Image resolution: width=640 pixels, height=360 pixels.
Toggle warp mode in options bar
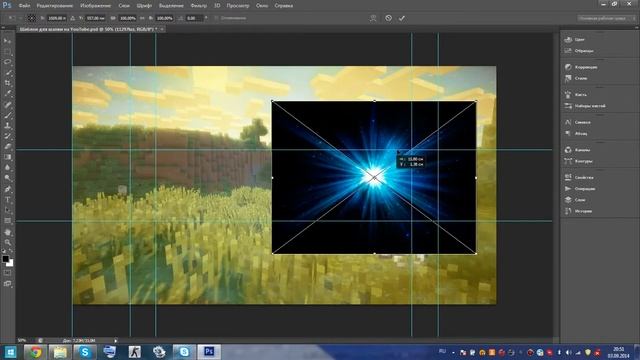373,18
